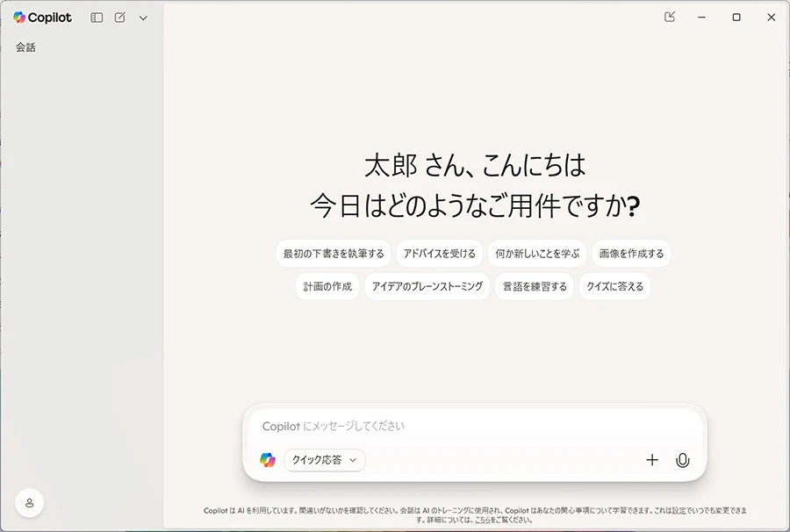The height and width of the screenshot is (532, 790).
Task: Open the account profile icon at the sidebar bottom
Action: (29, 503)
